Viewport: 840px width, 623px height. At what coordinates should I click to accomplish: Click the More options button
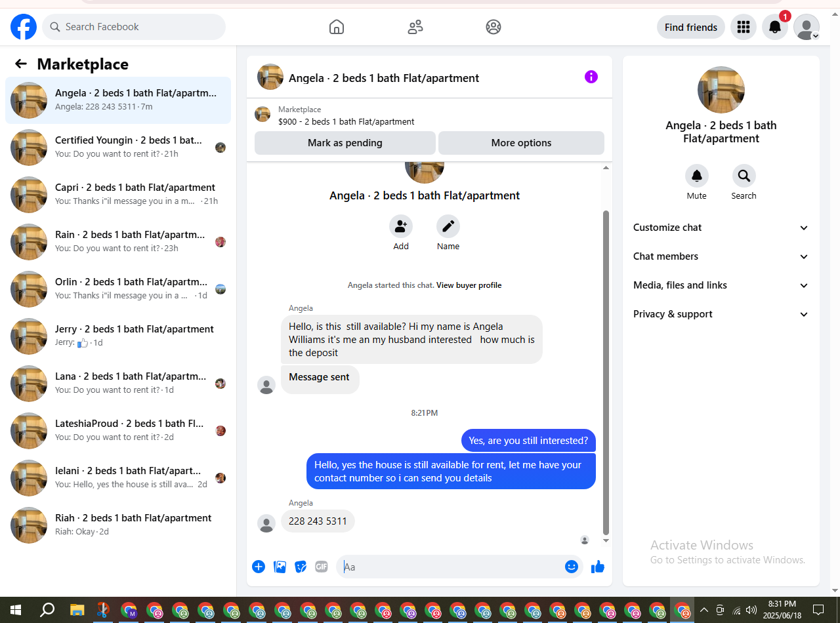tap(521, 143)
